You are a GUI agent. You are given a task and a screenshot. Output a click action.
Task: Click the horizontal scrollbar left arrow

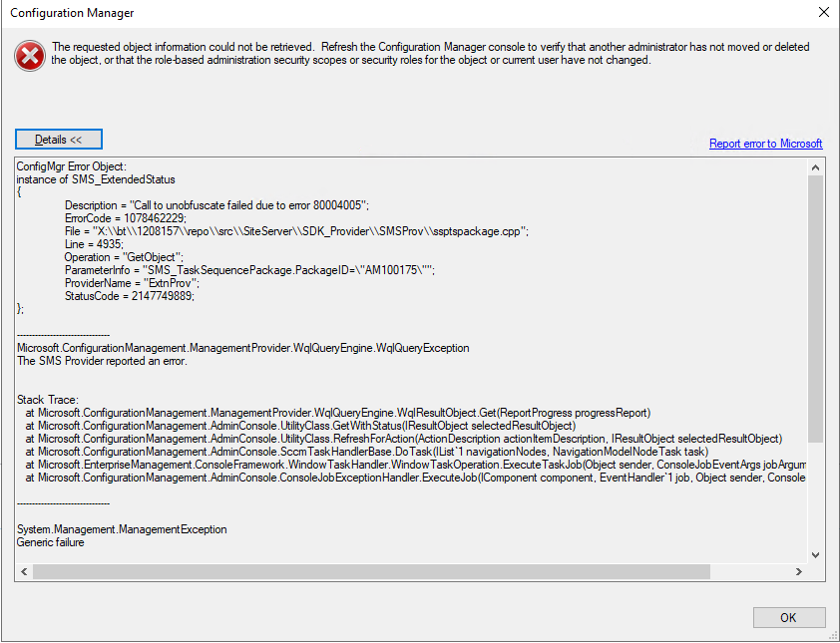pos(23,570)
